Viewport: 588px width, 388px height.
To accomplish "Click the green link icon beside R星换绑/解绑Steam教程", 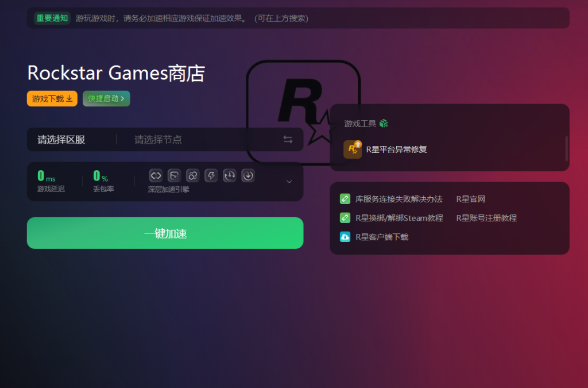I will point(345,218).
